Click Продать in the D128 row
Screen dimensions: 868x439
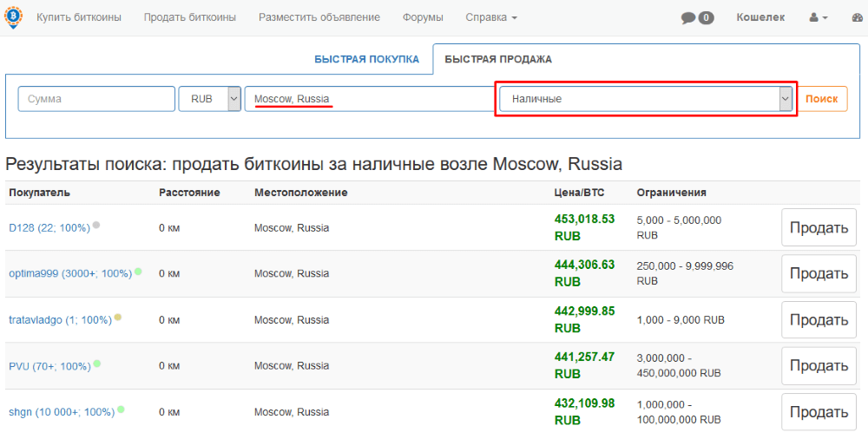[819, 227]
